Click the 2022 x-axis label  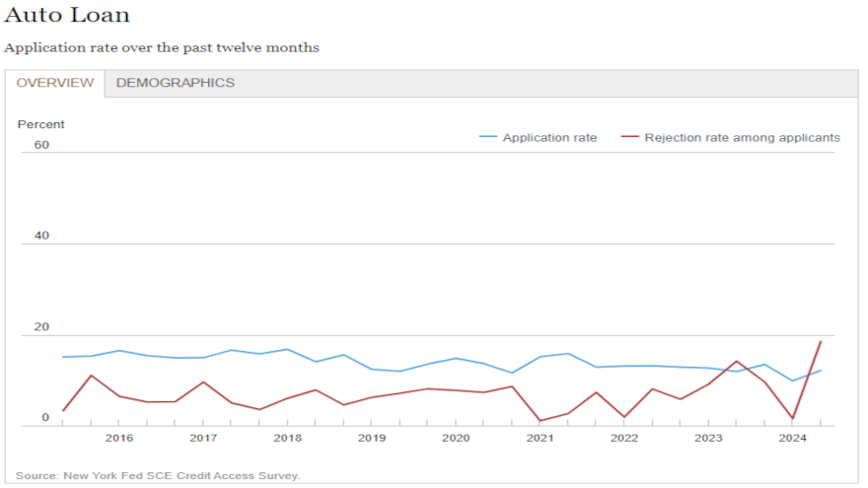pos(623,438)
